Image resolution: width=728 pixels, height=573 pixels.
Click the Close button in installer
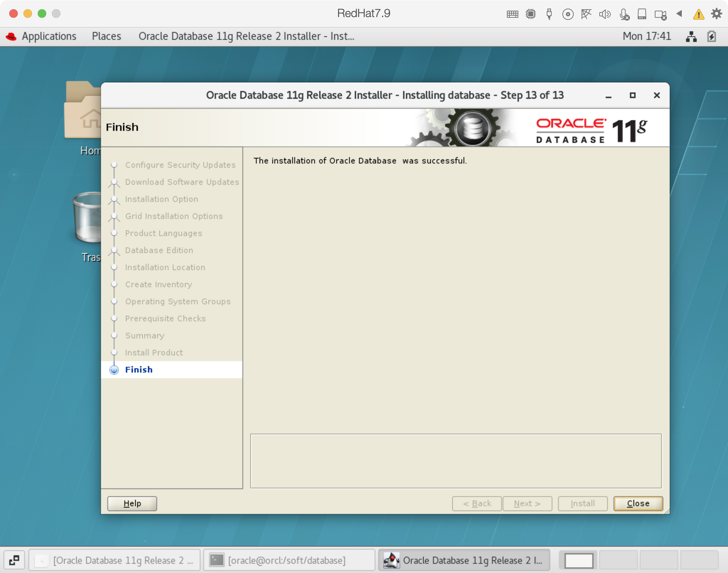click(x=638, y=503)
